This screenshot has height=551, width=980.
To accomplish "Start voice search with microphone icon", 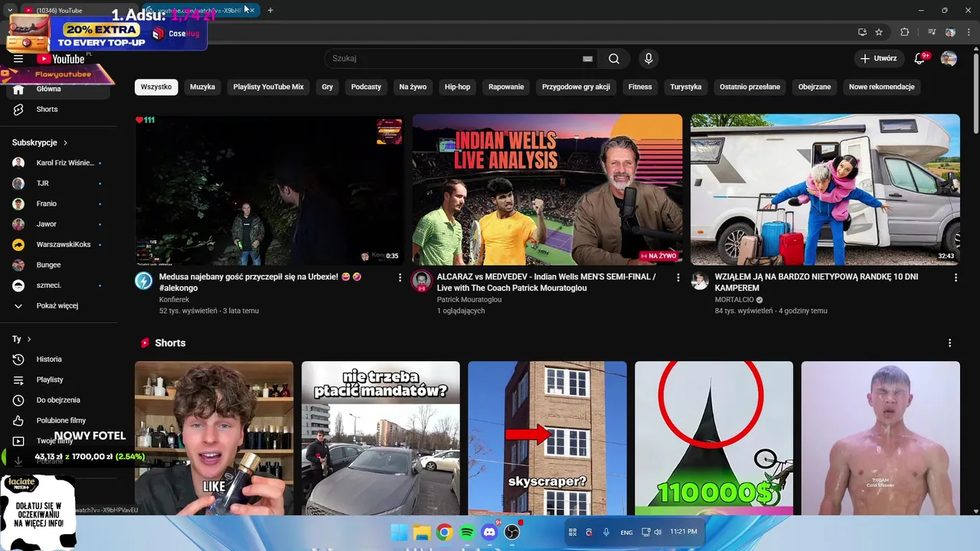I will pyautogui.click(x=648, y=59).
